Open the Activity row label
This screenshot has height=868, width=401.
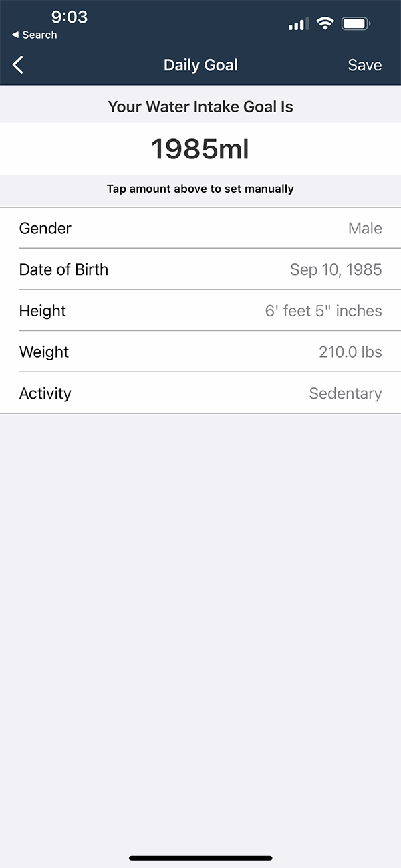(x=45, y=393)
